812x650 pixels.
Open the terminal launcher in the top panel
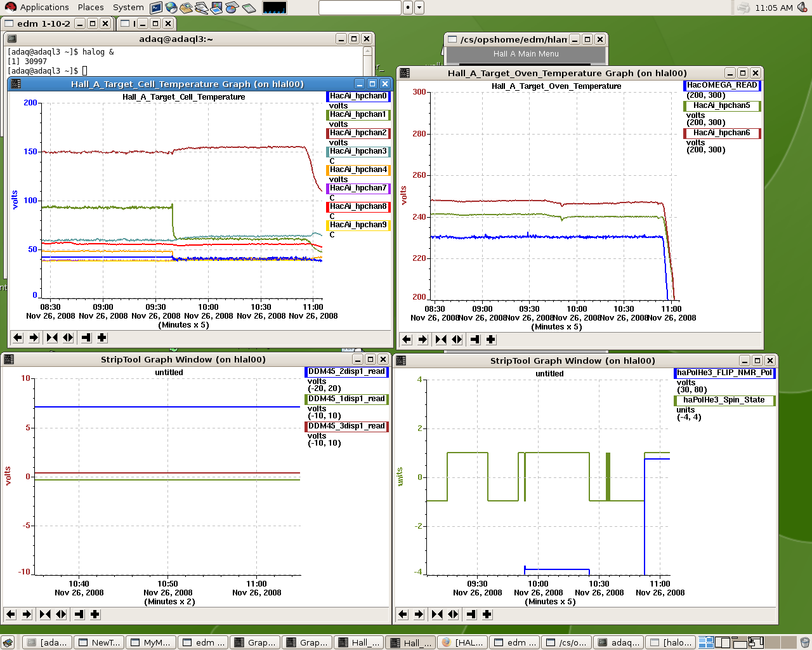(156, 8)
